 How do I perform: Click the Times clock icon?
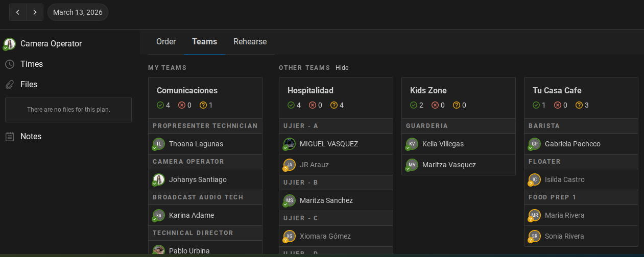[x=10, y=64]
